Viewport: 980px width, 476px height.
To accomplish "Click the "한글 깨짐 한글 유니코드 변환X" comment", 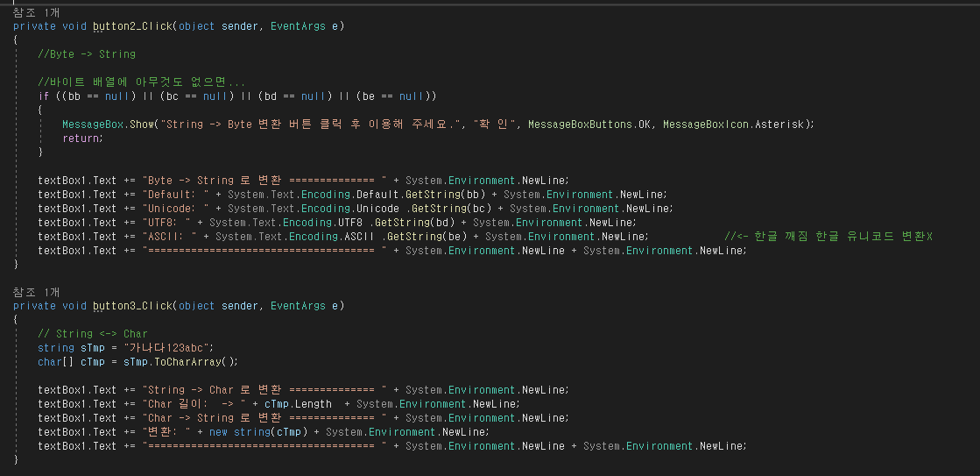I will pos(828,237).
